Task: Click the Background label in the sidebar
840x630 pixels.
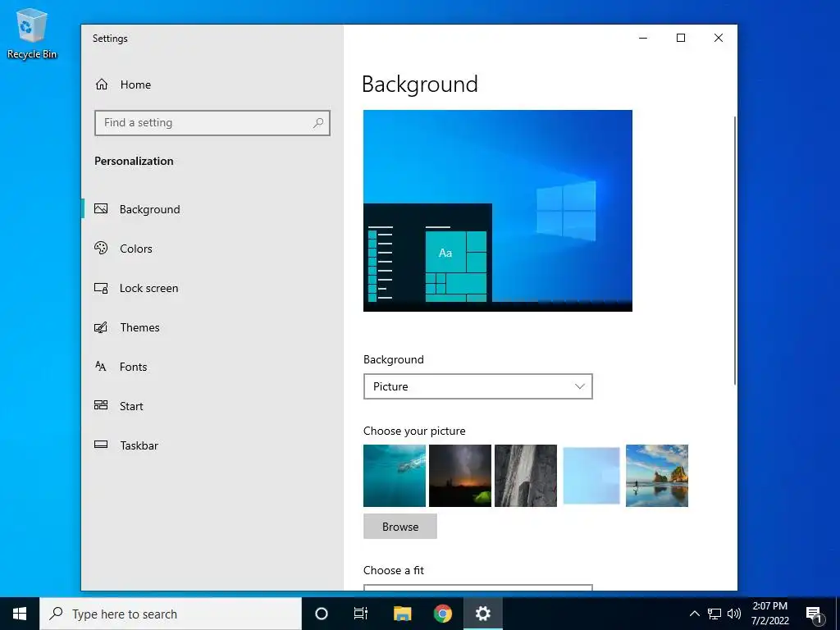Action: pyautogui.click(x=149, y=209)
